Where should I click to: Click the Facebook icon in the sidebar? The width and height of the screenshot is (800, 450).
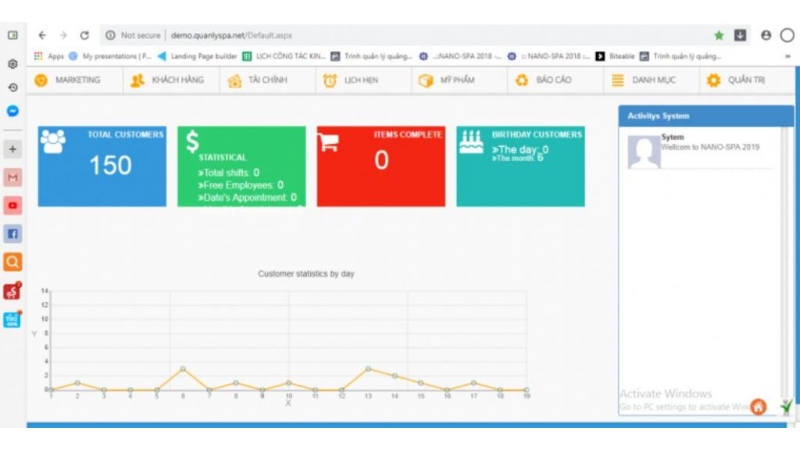tap(13, 234)
